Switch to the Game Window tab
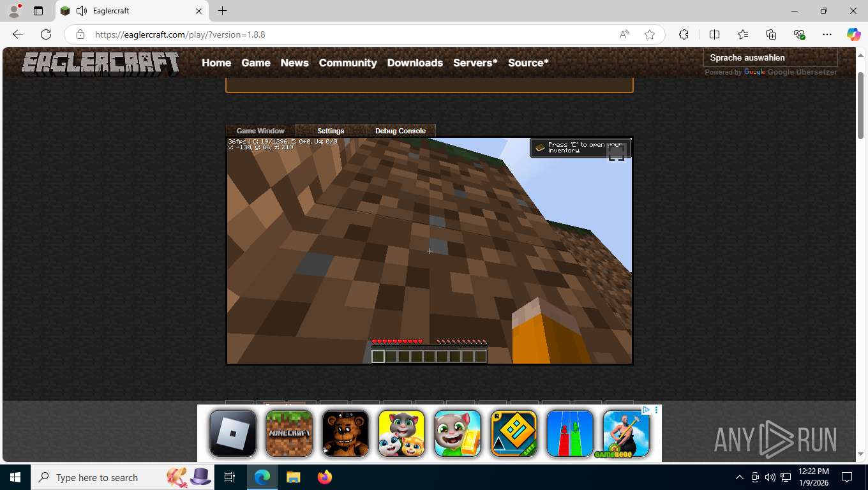The height and width of the screenshot is (490, 868). [x=260, y=131]
